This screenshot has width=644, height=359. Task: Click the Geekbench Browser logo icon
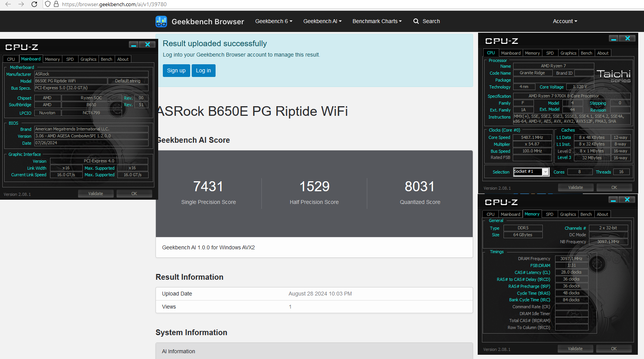[x=161, y=22]
